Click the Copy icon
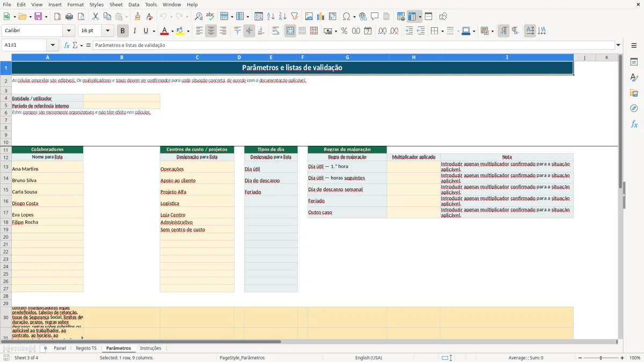The height and width of the screenshot is (362, 644). tap(107, 17)
